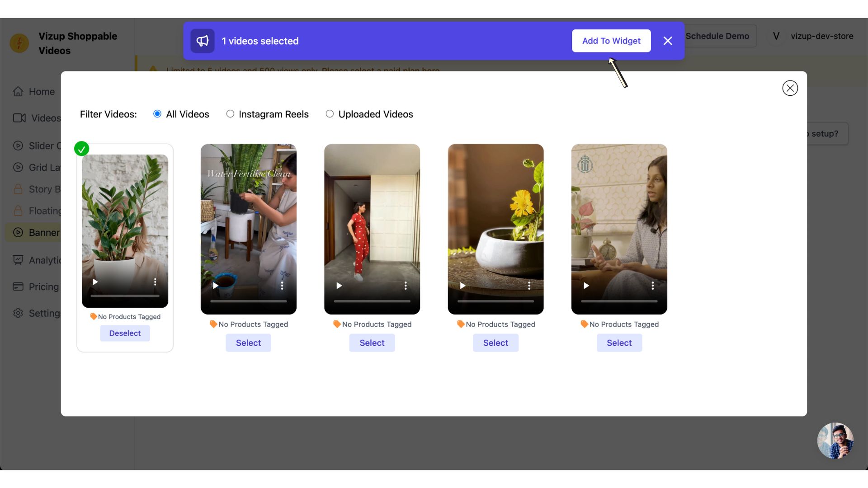Image resolution: width=868 pixels, height=488 pixels.
Task: Click the green checkmark selection icon
Action: tap(82, 148)
